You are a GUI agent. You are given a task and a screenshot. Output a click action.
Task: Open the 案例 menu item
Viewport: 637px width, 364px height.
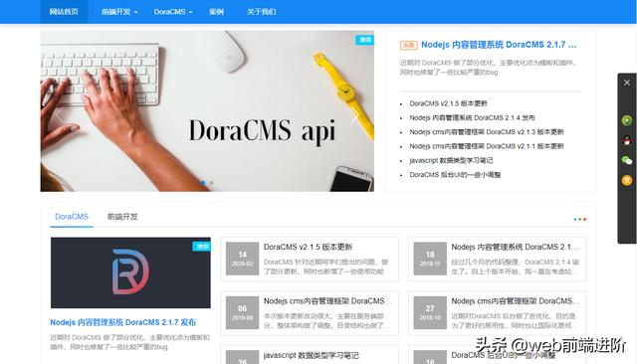pos(217,12)
